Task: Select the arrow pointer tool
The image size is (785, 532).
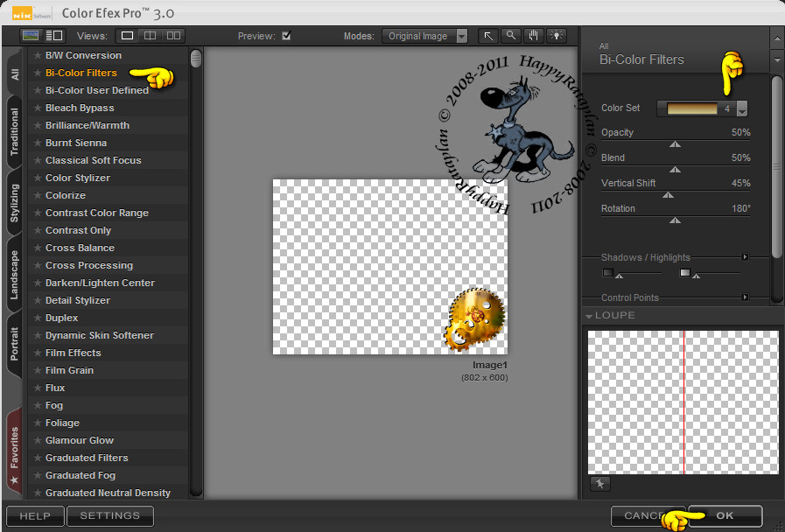Action: pyautogui.click(x=488, y=36)
